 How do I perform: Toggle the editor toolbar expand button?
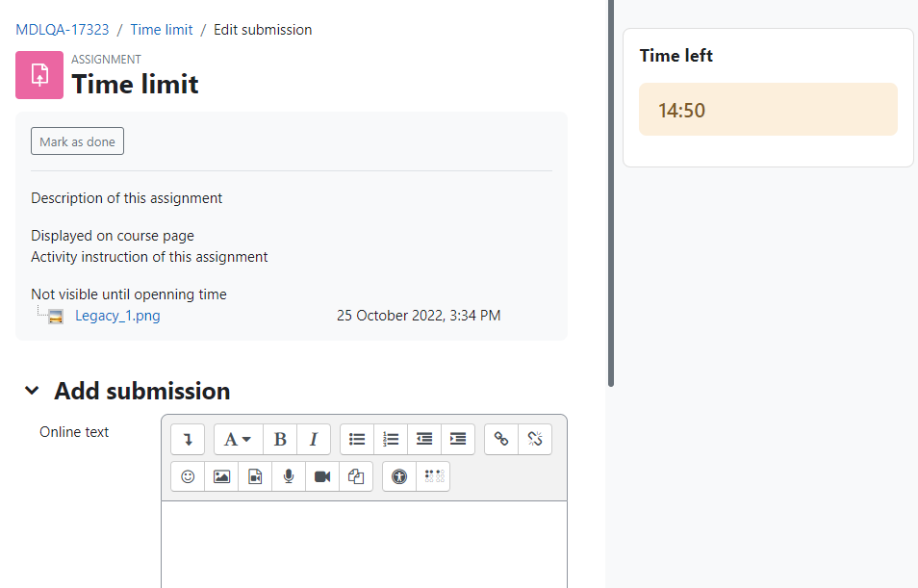(x=188, y=439)
